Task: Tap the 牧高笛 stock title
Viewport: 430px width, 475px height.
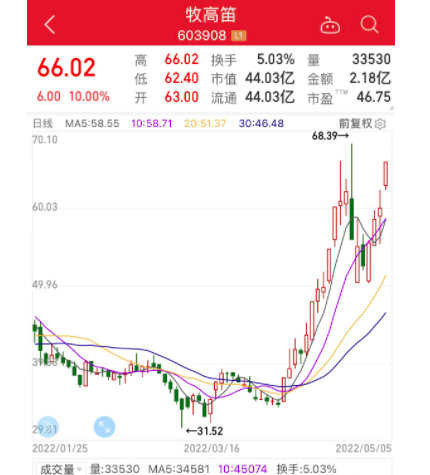Action: pos(211,15)
